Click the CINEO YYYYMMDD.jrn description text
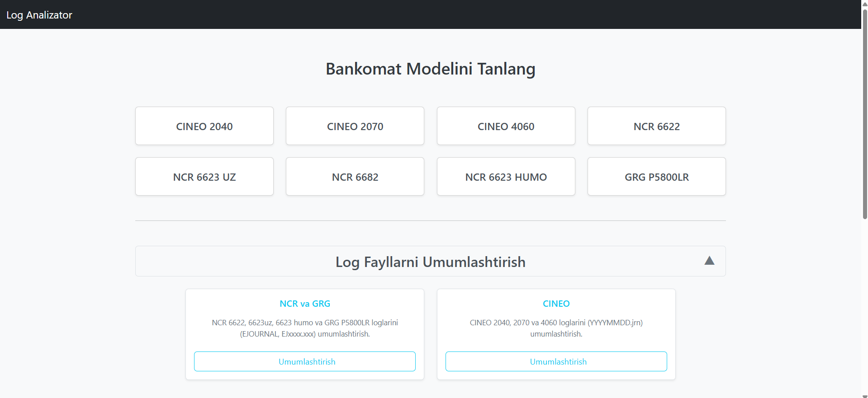The height and width of the screenshot is (398, 868). click(x=556, y=328)
